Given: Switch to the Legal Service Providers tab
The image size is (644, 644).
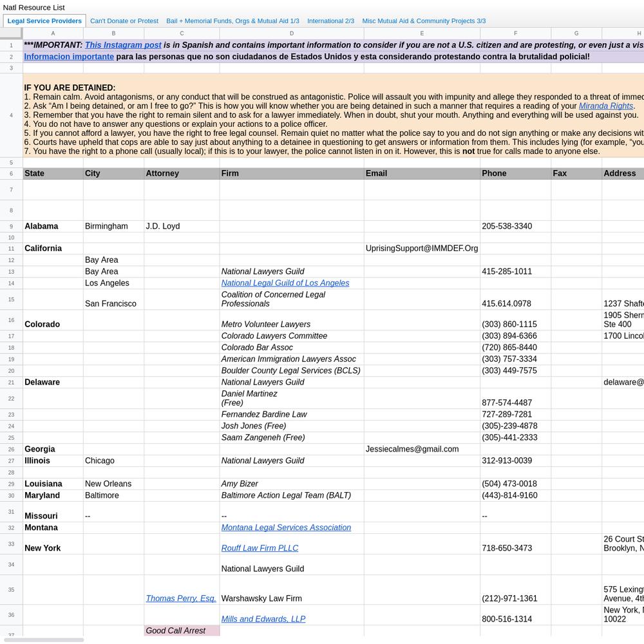Looking at the screenshot, I should click(x=44, y=21).
